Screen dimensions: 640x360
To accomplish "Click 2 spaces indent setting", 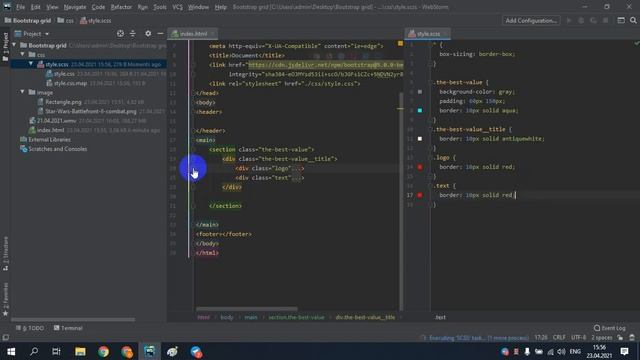I will 601,338.
